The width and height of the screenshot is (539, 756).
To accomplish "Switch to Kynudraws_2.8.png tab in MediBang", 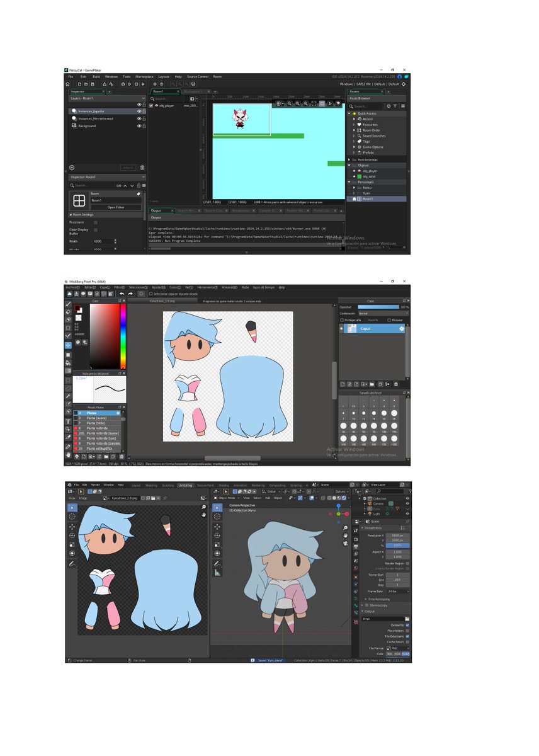I will coord(162,301).
